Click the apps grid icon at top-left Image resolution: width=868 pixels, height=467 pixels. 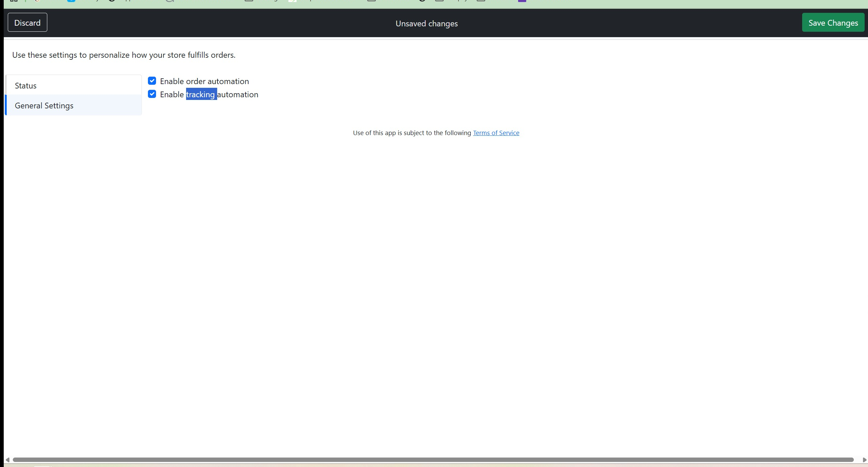pos(14,1)
